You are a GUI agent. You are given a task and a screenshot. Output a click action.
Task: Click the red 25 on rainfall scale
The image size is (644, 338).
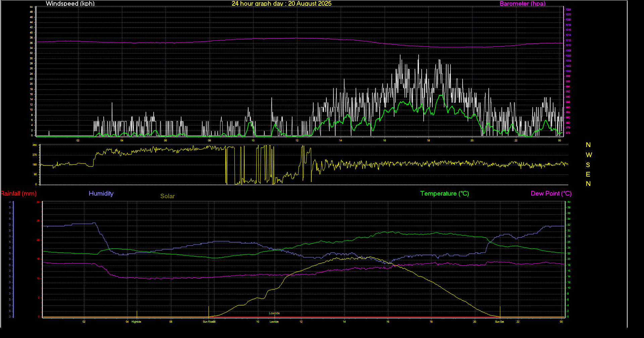pos(38,221)
